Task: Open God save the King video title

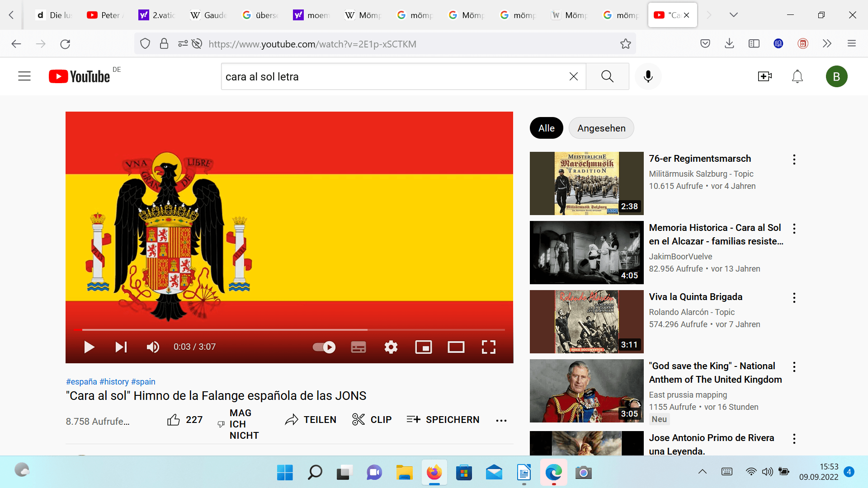Action: (x=716, y=373)
